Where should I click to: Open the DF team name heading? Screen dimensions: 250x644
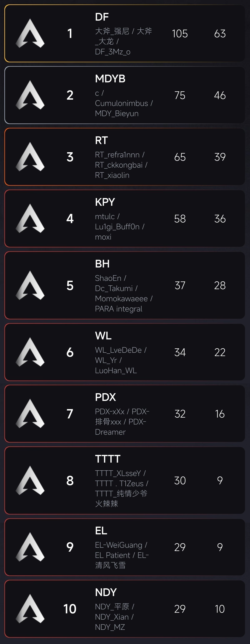click(102, 17)
